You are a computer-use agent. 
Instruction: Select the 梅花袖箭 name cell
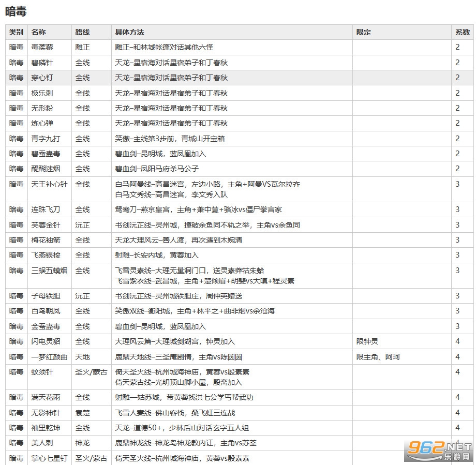(x=50, y=240)
